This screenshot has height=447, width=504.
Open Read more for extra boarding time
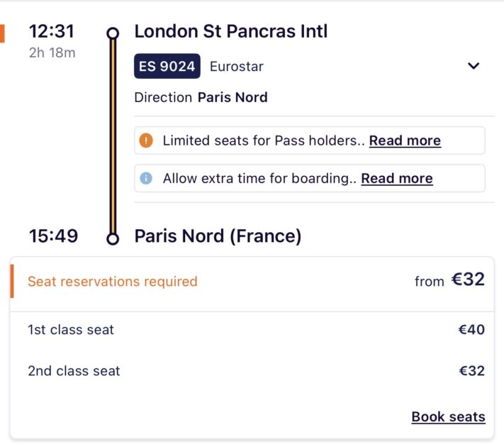click(397, 178)
